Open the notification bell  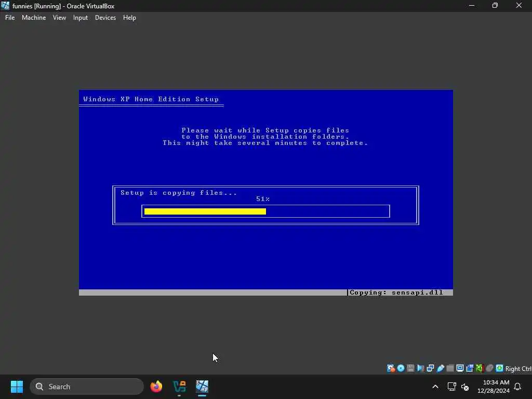(517, 387)
